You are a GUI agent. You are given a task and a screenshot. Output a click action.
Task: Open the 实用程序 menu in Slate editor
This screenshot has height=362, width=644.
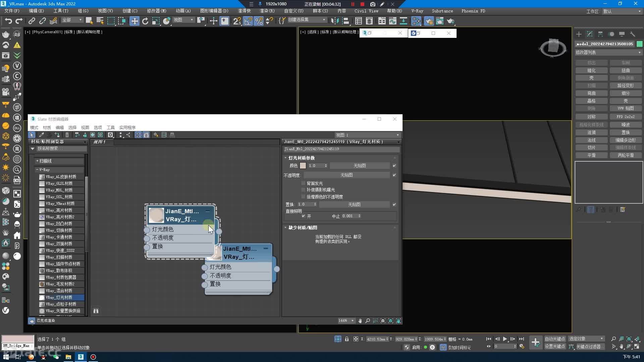click(127, 128)
